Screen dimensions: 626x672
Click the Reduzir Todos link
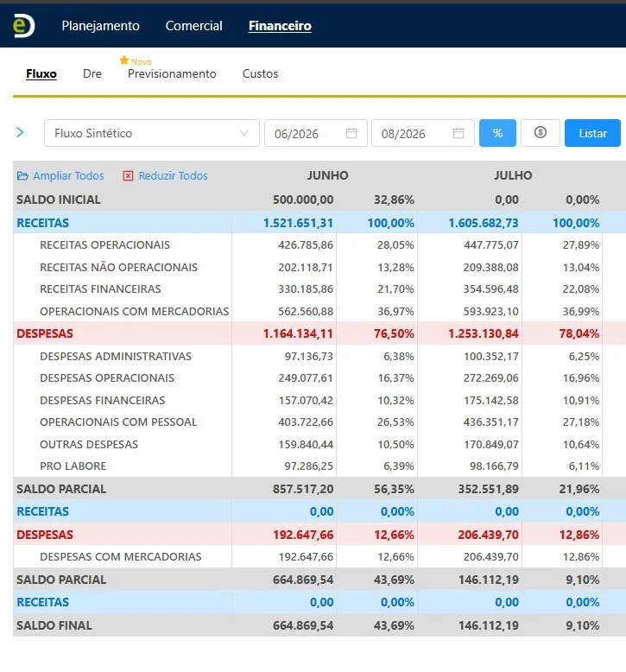pyautogui.click(x=173, y=175)
